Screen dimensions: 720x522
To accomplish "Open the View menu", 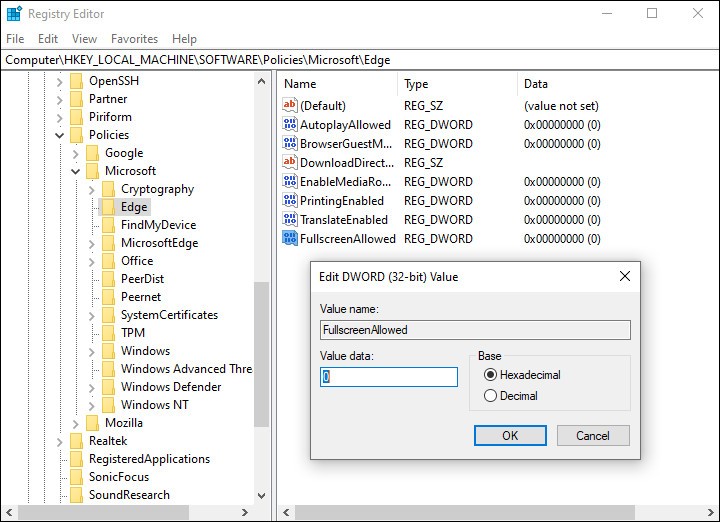I will (x=84, y=39).
